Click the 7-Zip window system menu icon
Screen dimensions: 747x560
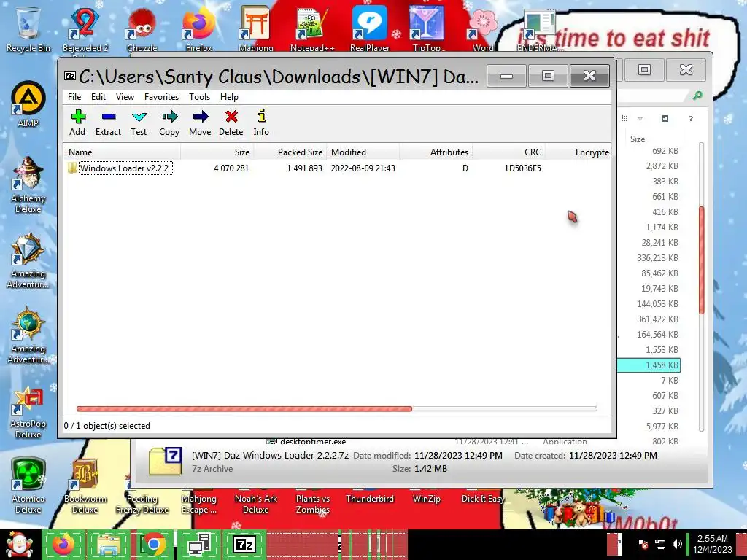pos(70,76)
